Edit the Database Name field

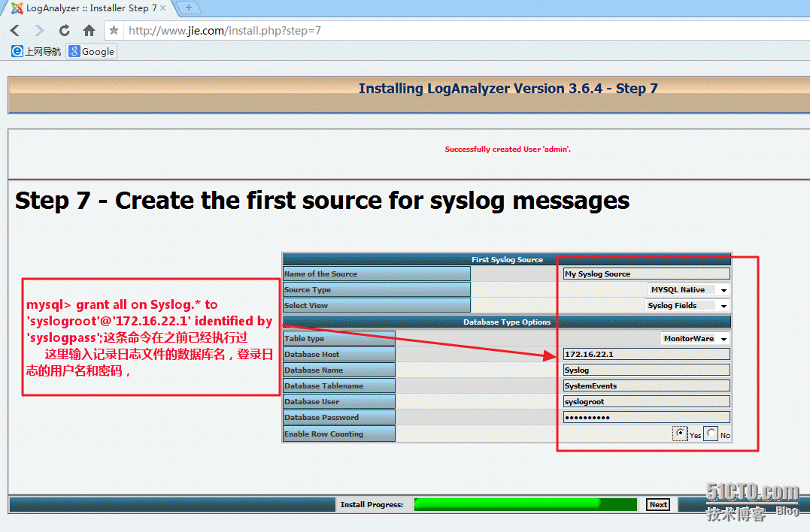pyautogui.click(x=646, y=370)
